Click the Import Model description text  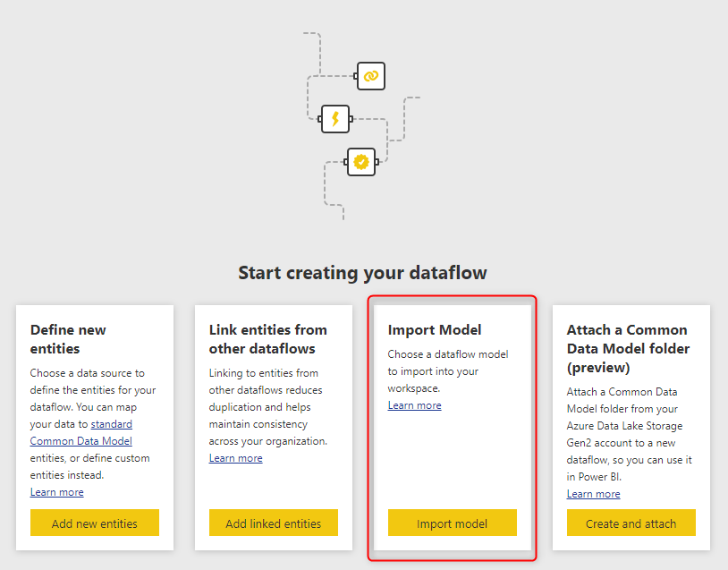pos(448,371)
